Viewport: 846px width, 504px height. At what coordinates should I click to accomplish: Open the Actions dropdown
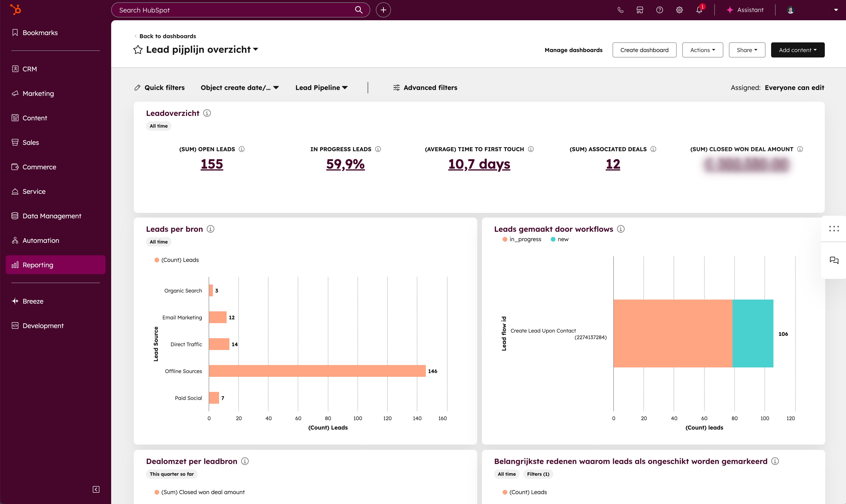click(x=702, y=50)
